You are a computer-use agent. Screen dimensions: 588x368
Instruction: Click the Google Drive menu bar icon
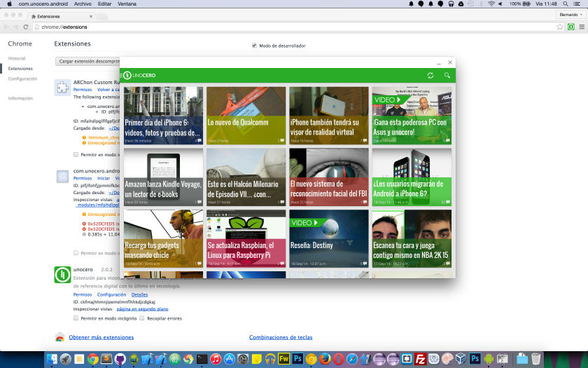tap(461, 4)
